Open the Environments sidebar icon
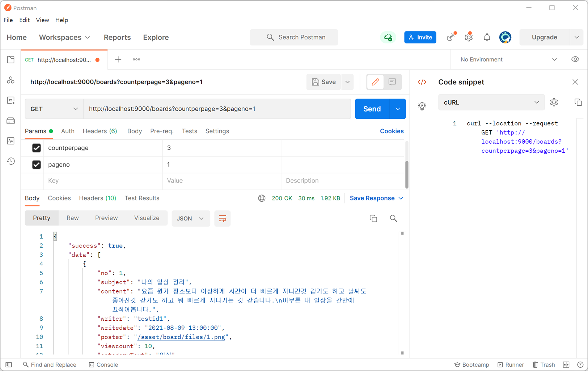 (11, 100)
